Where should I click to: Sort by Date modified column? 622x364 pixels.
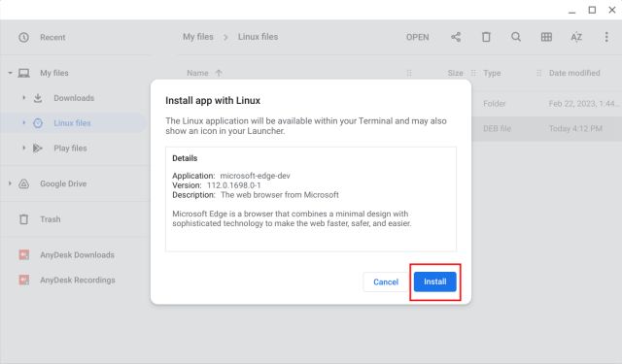click(x=574, y=73)
